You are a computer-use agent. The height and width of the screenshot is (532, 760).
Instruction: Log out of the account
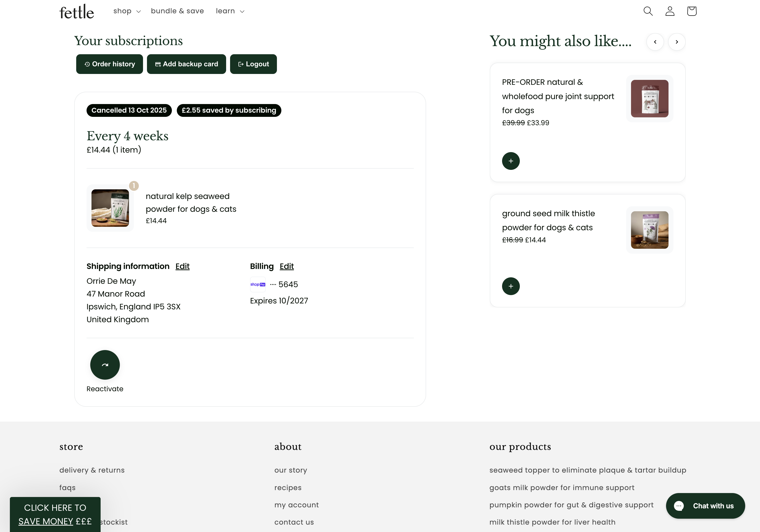253,64
